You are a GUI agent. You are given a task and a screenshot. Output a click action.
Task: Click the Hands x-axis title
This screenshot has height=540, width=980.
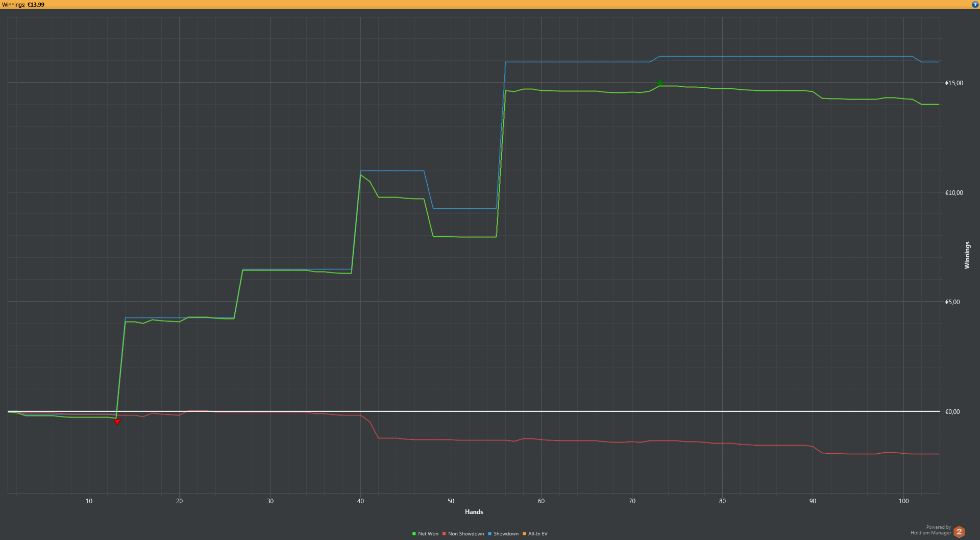point(474,512)
